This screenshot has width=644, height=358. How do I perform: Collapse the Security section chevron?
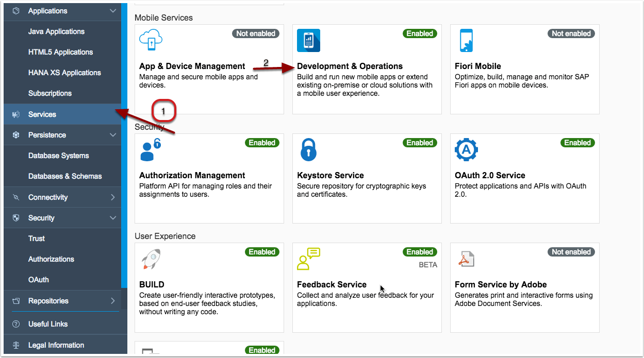pos(113,218)
